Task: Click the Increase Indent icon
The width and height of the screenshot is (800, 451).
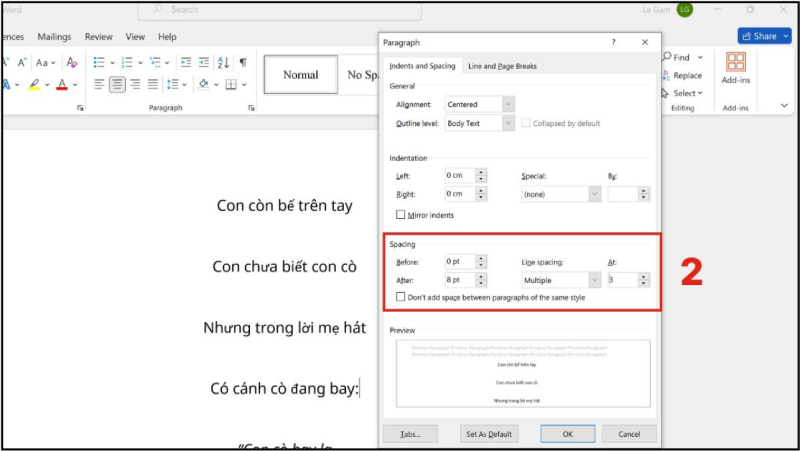Action: point(204,62)
